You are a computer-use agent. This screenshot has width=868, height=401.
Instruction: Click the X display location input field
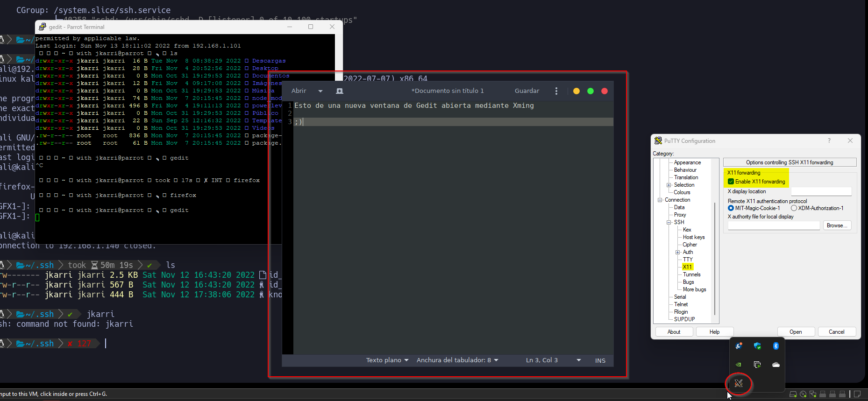click(x=821, y=191)
